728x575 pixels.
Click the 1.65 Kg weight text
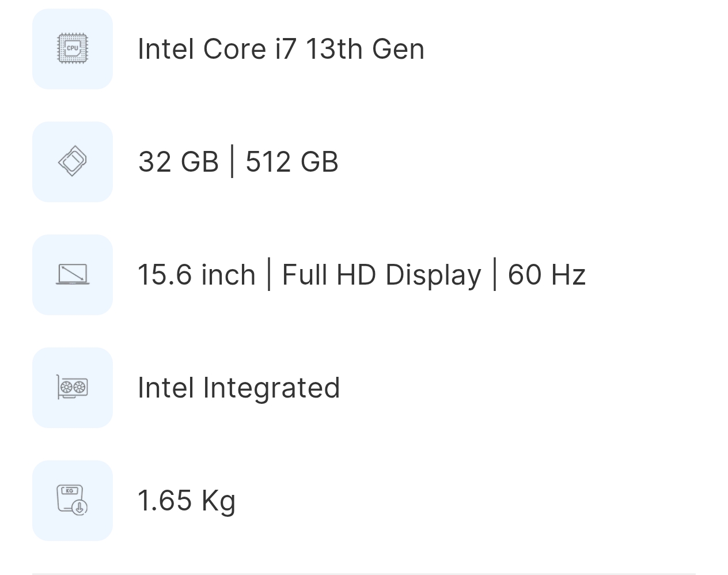187,500
